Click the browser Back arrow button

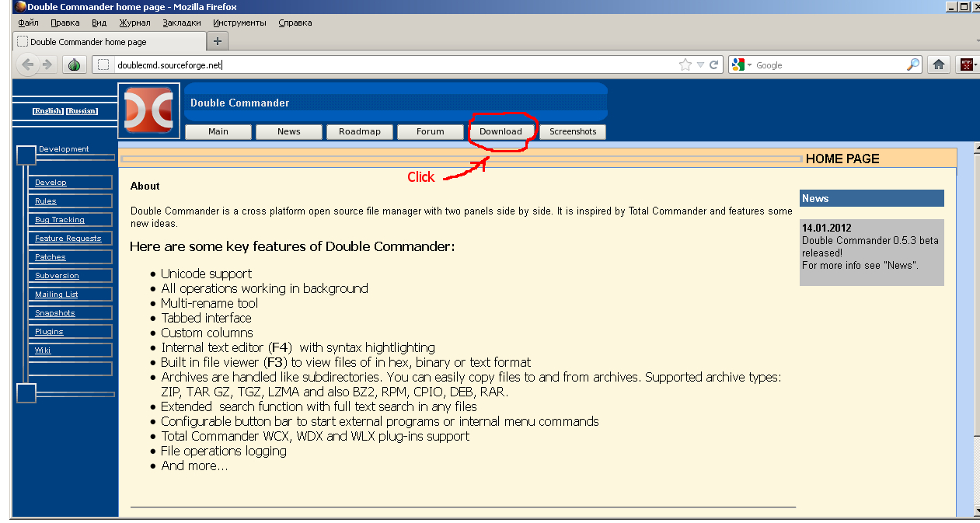pos(28,65)
